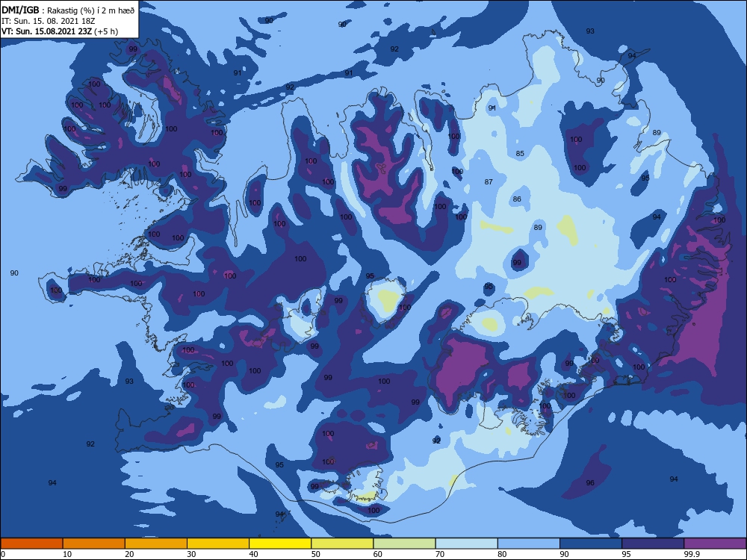The height and width of the screenshot is (560, 747).
Task: Click the '50' legend scale label
Action: tap(316, 554)
